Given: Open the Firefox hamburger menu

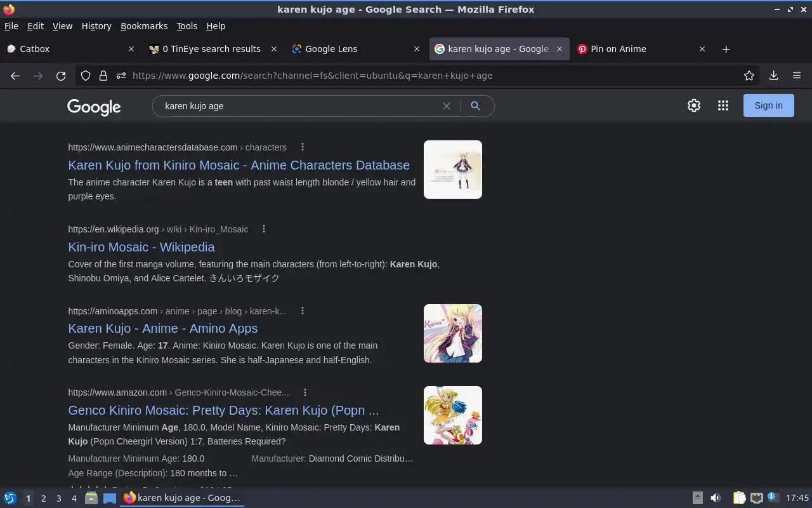Looking at the screenshot, I should (x=797, y=76).
